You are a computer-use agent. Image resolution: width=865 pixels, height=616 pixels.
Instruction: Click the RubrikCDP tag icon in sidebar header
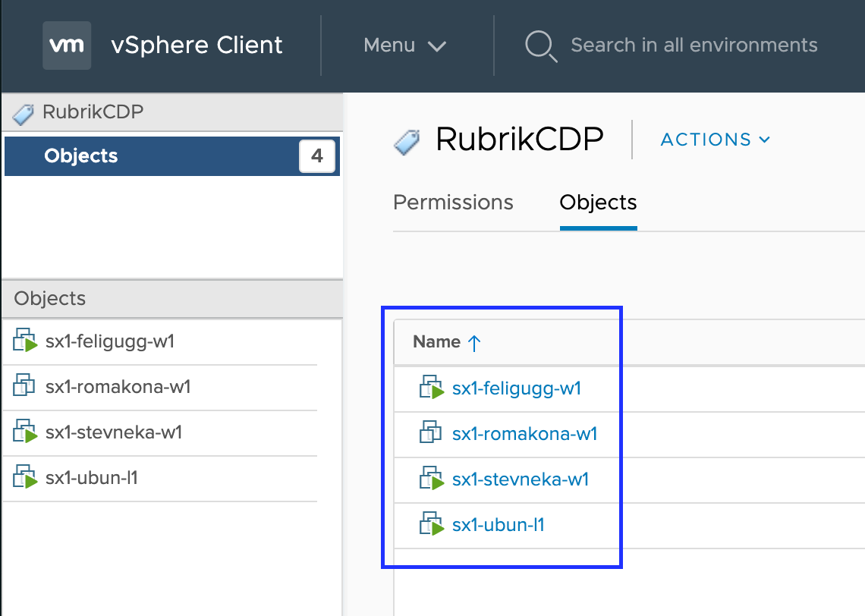pos(24,114)
